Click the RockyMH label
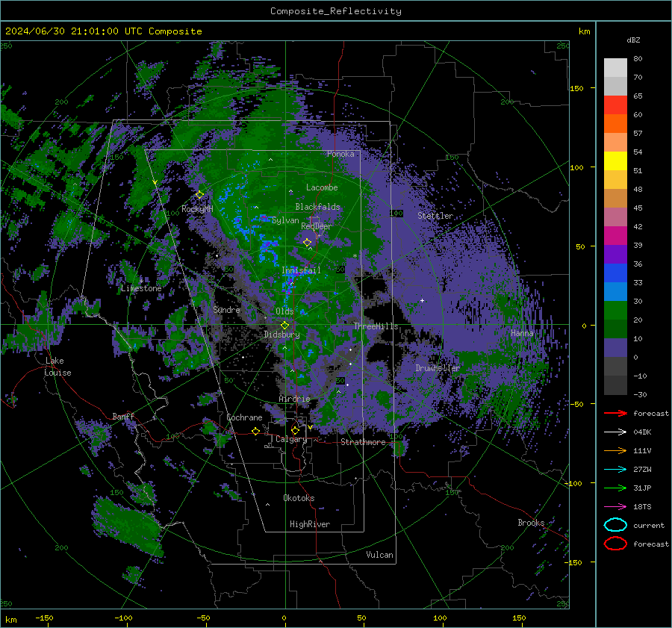Viewport: 672px width, 628px height. (x=197, y=209)
